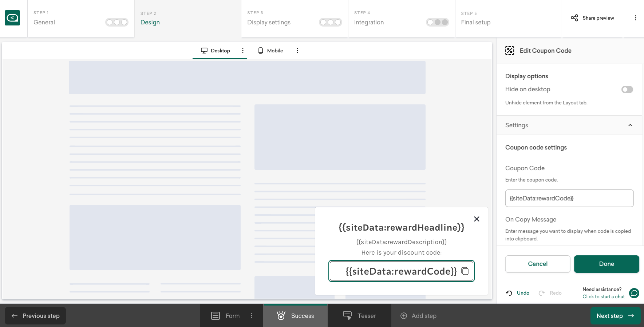Image resolution: width=644 pixels, height=327 pixels.
Task: Open the Form step options menu
Action: [252, 316]
